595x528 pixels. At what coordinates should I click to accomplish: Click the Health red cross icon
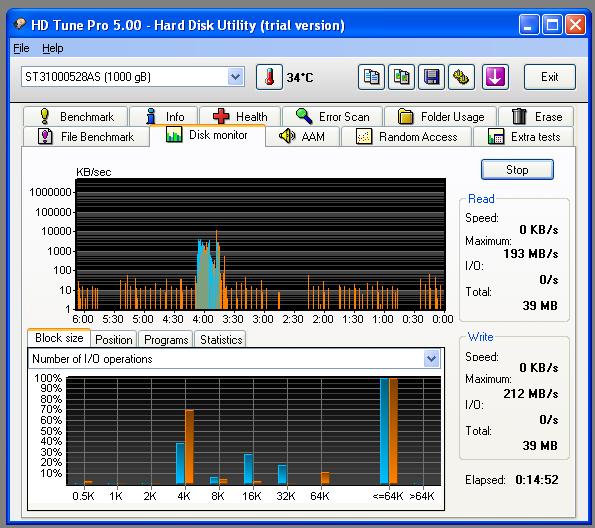221,116
